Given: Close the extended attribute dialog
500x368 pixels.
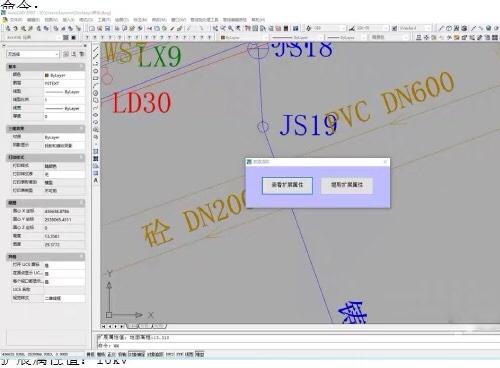Looking at the screenshot, I should (385, 162).
